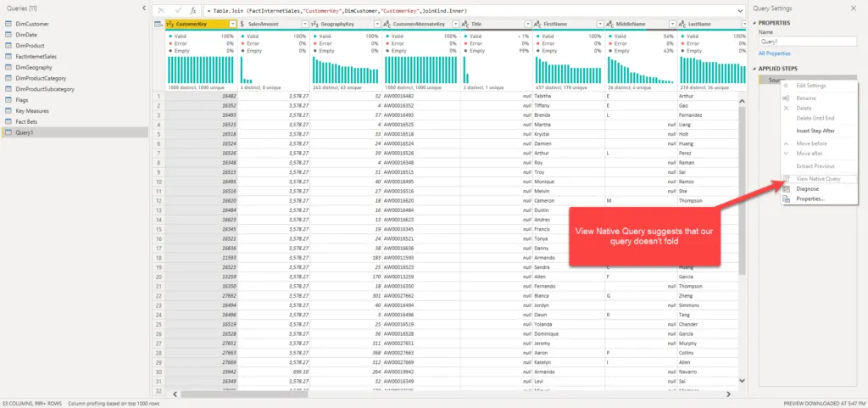868x408 pixels.
Task: Open MiddleName column filter dropdown
Action: [x=672, y=25]
